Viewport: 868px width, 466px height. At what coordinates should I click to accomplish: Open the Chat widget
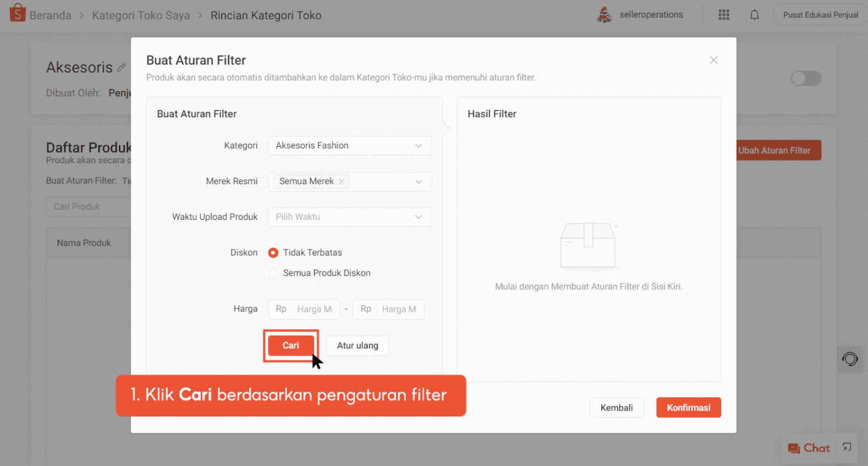pos(809,448)
